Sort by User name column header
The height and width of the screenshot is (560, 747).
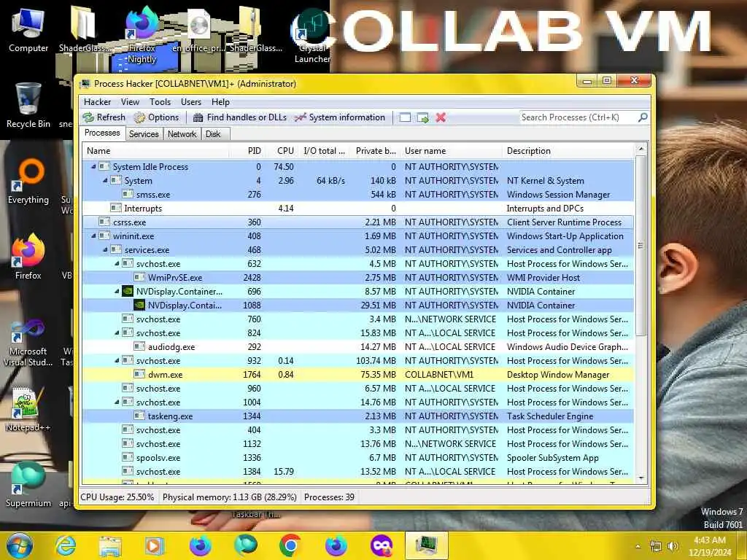click(451, 151)
